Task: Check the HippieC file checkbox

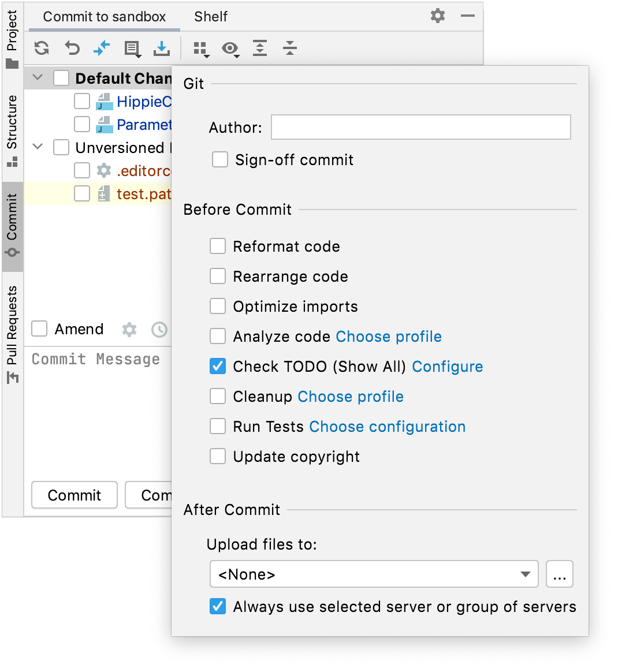Action: pyautogui.click(x=81, y=101)
